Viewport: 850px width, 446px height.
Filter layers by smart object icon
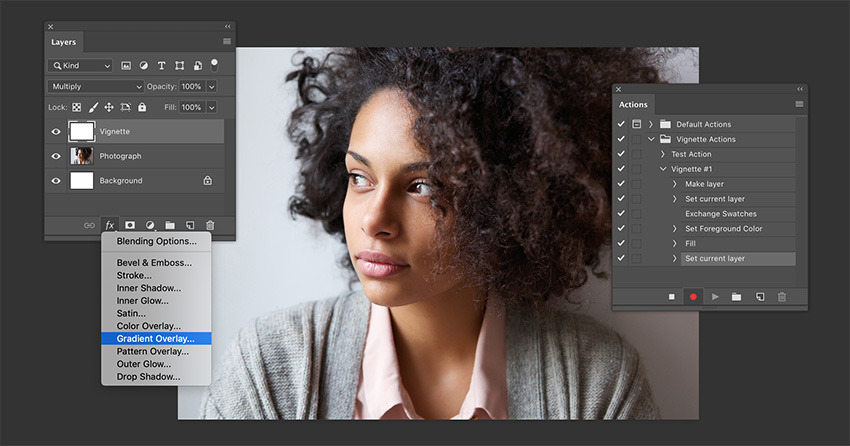198,66
